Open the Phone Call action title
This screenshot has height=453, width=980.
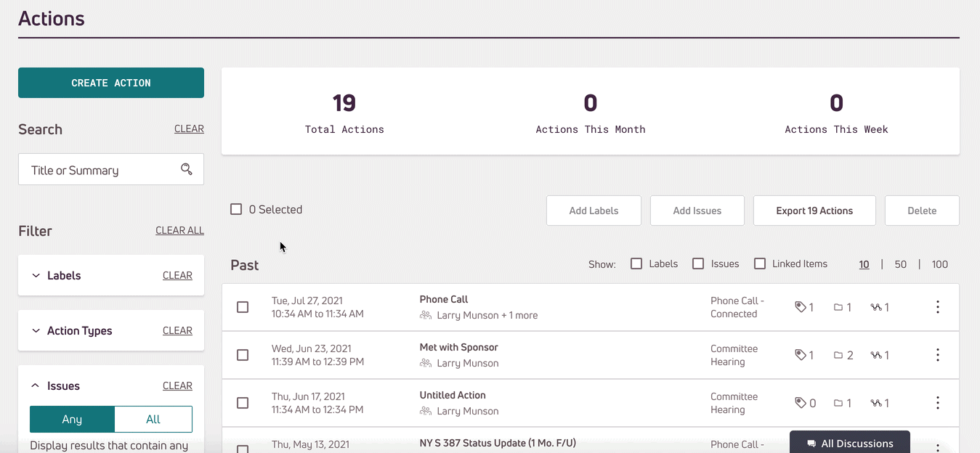(x=444, y=299)
